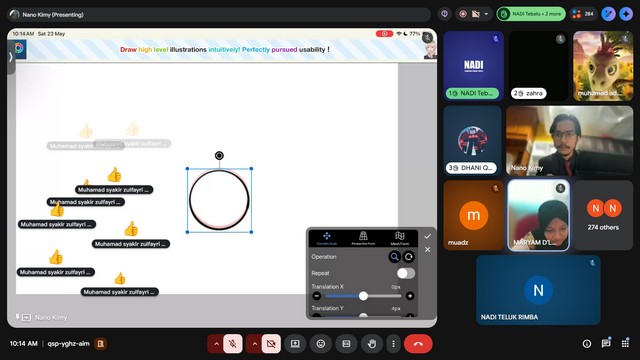Turn on captions in call toolbar

pyautogui.click(x=346, y=344)
